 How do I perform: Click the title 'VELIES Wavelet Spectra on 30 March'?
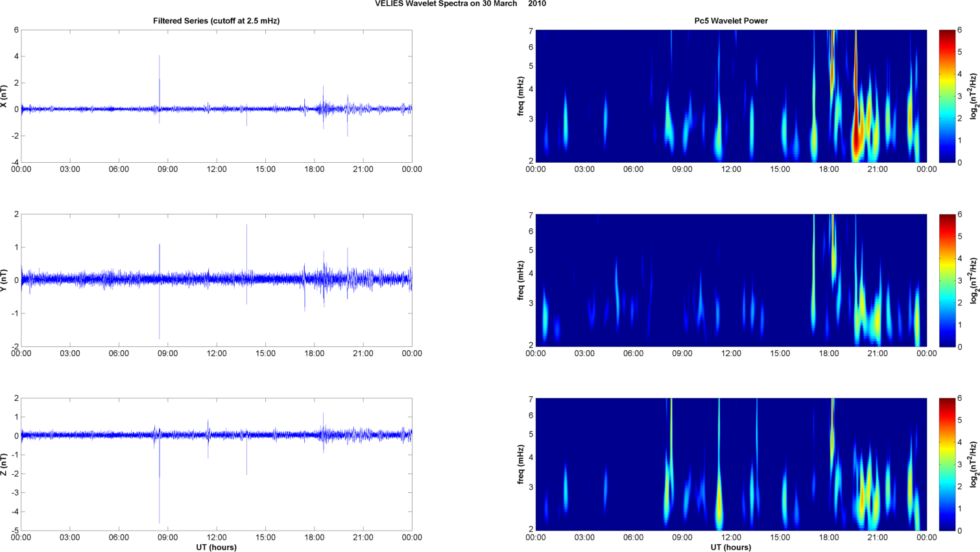[x=446, y=4]
